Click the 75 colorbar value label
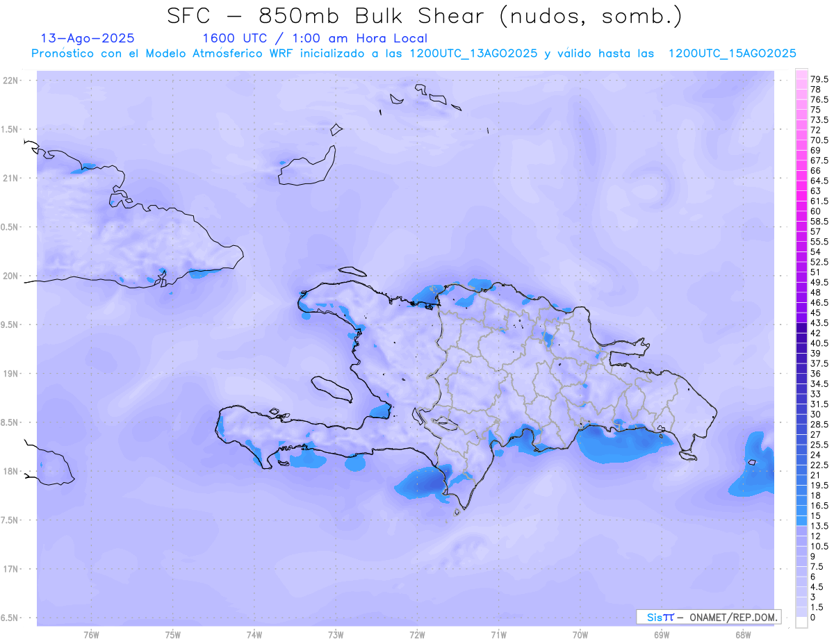Viewport: 834px width, 644px height. coord(816,110)
